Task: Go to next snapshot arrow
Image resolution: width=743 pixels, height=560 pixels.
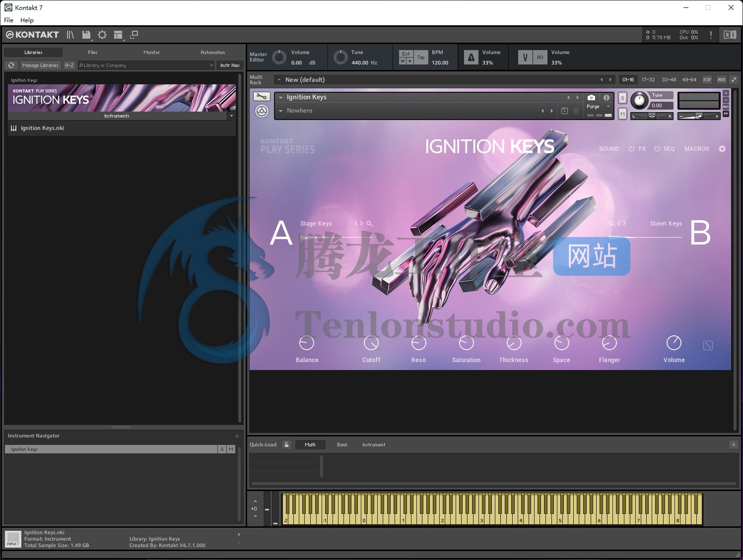Action: [552, 111]
